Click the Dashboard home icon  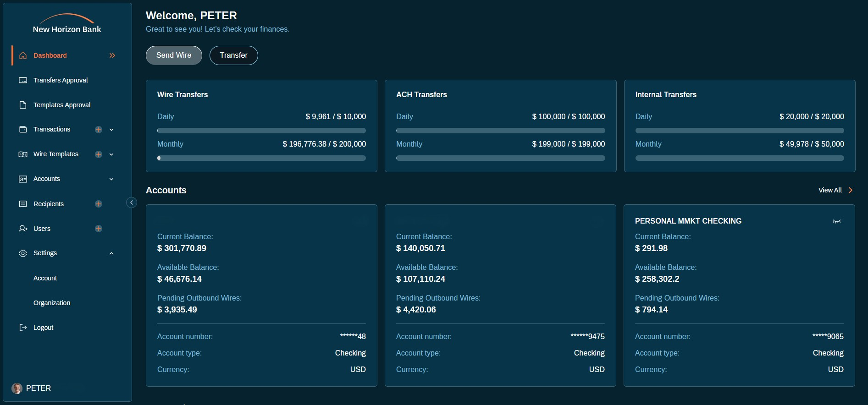tap(23, 55)
